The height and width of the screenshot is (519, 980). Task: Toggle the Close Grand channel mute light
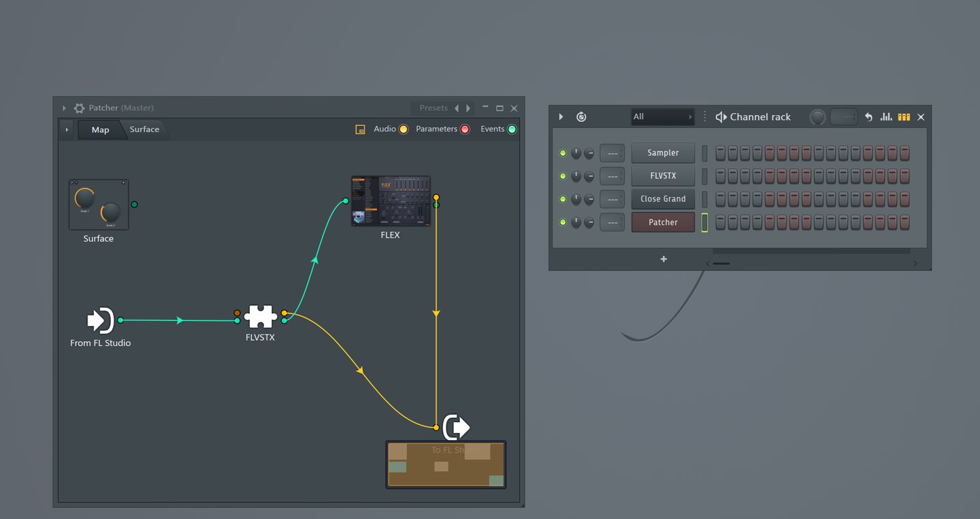563,200
